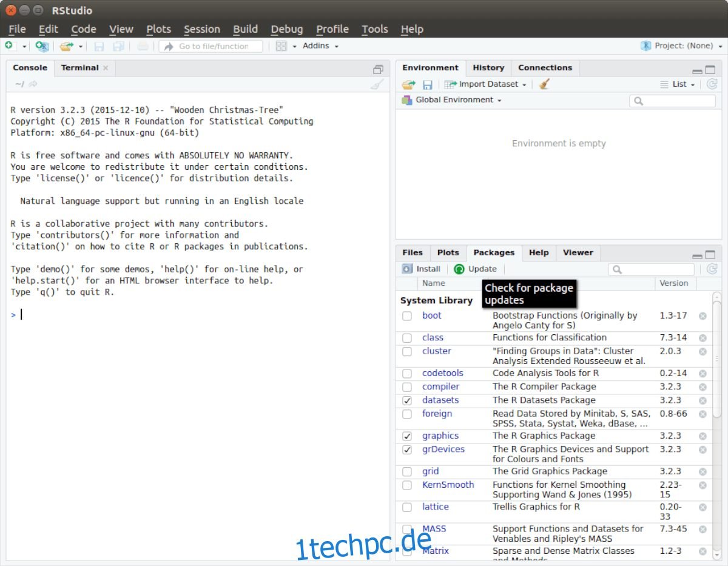Uncheck the graphics package

(x=407, y=436)
